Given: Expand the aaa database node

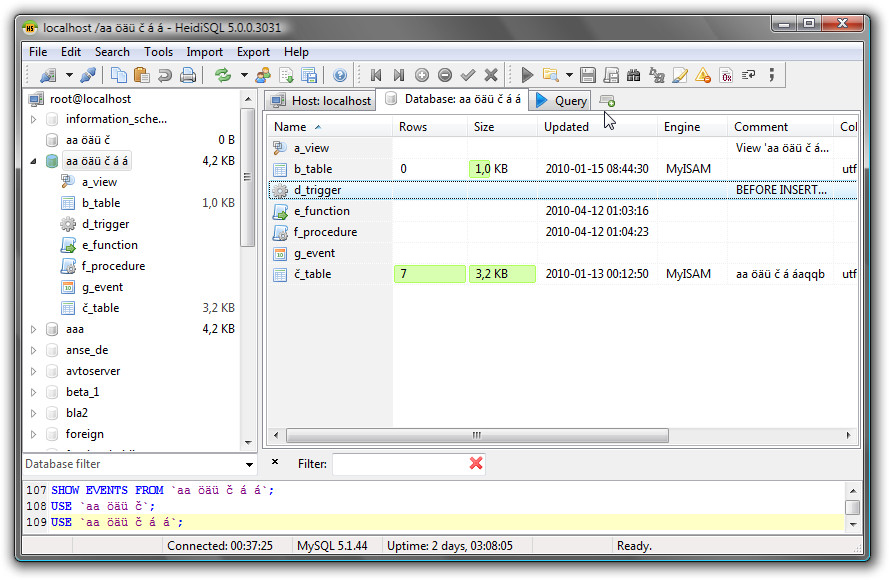Looking at the screenshot, I should pos(33,329).
